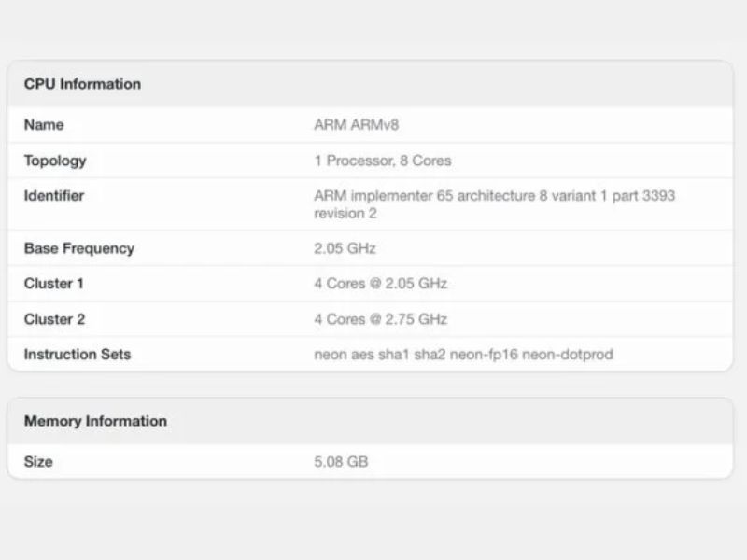Click the Memory Information section header

click(x=94, y=421)
